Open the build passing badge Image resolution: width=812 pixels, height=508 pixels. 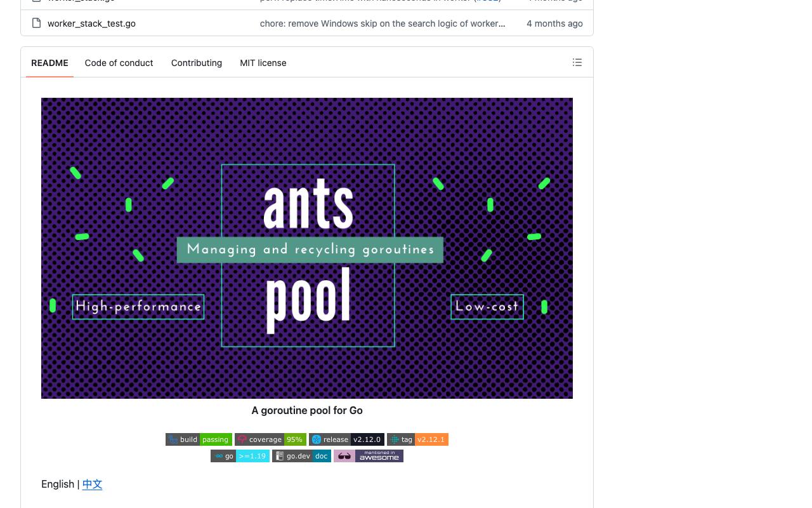pos(199,439)
